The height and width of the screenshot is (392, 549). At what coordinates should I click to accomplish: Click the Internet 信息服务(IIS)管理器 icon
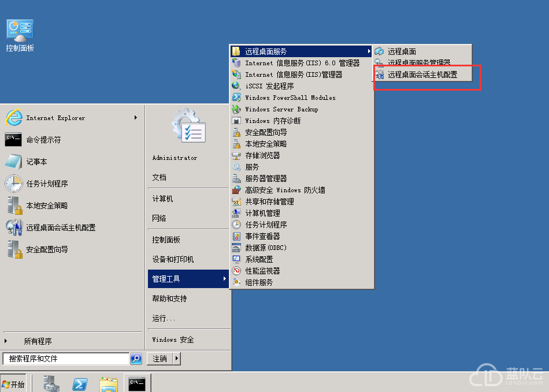click(236, 74)
